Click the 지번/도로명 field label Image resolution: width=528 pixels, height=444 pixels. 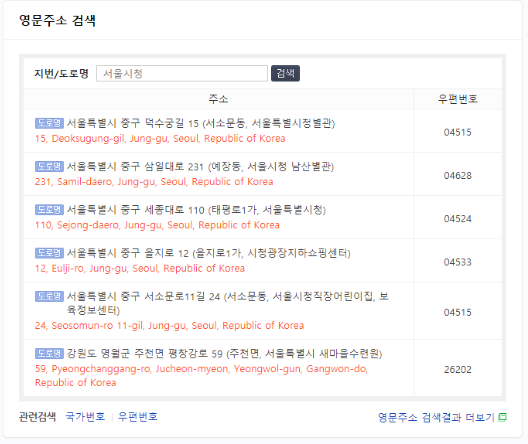point(61,73)
